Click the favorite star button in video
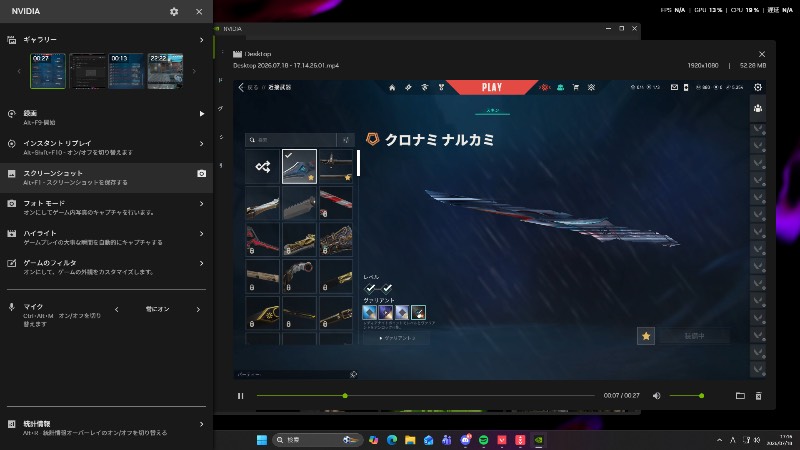Image resolution: width=800 pixels, height=450 pixels. click(x=646, y=336)
